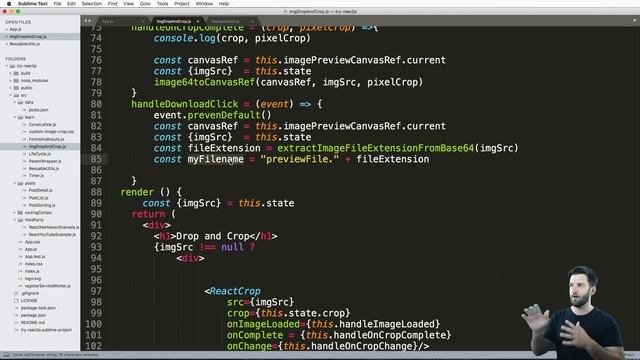Expand the node_modules folder

11,80
